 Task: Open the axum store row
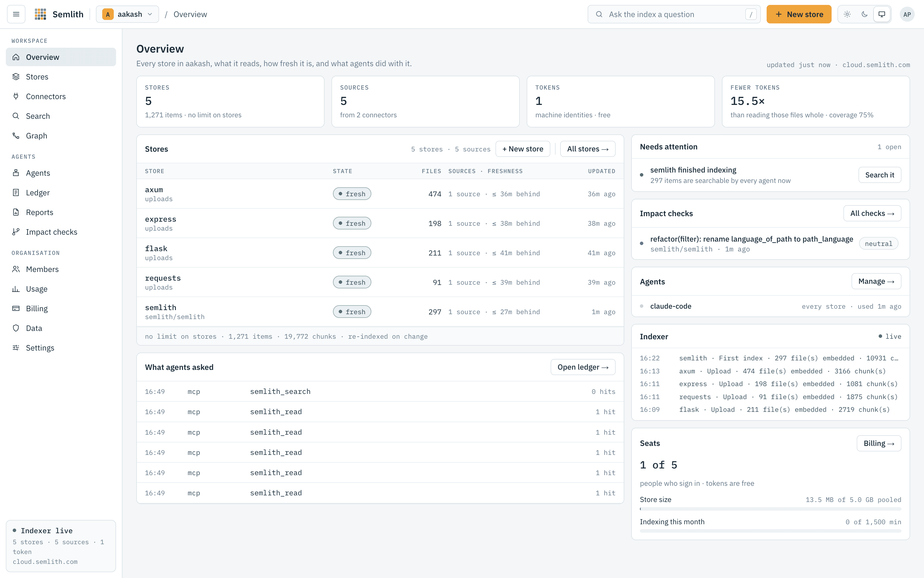[x=380, y=194]
